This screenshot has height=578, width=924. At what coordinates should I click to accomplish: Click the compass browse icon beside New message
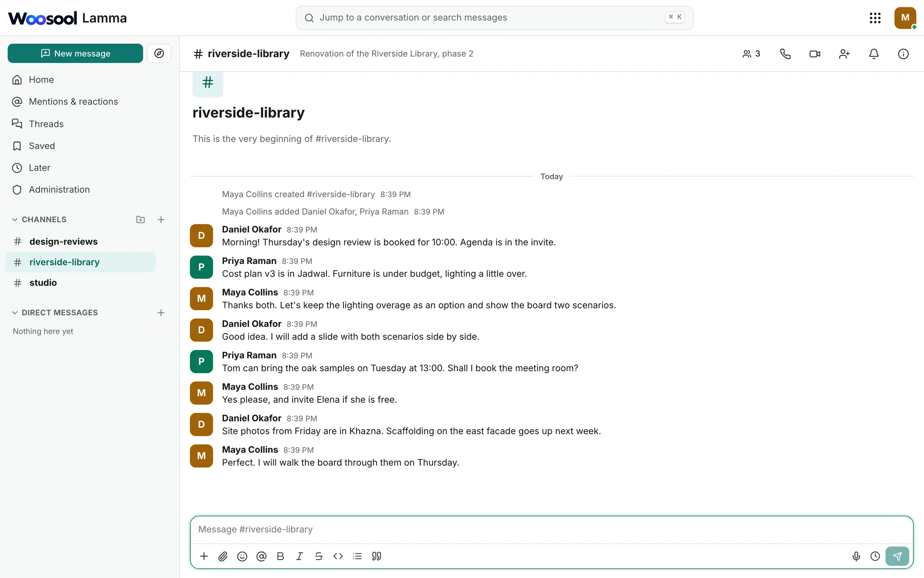159,53
